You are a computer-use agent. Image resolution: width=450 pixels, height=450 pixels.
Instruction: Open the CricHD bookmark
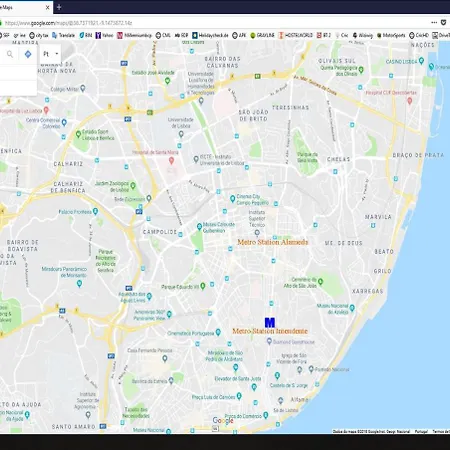tap(419, 35)
